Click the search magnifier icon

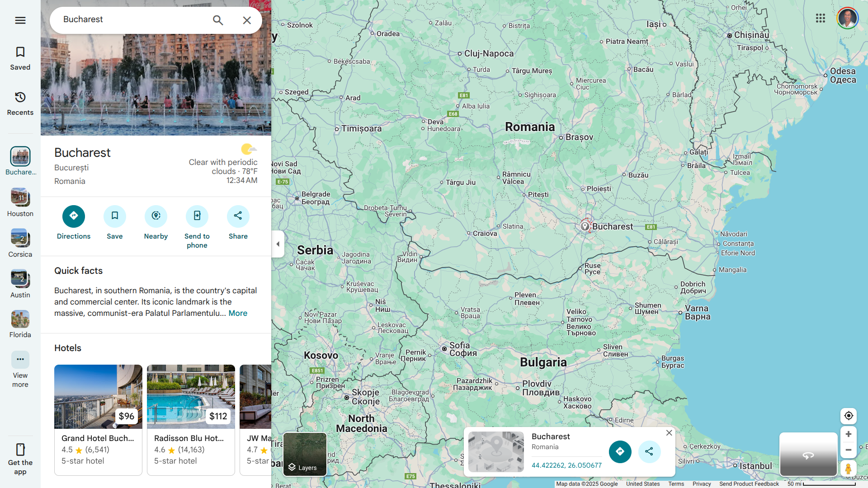218,20
